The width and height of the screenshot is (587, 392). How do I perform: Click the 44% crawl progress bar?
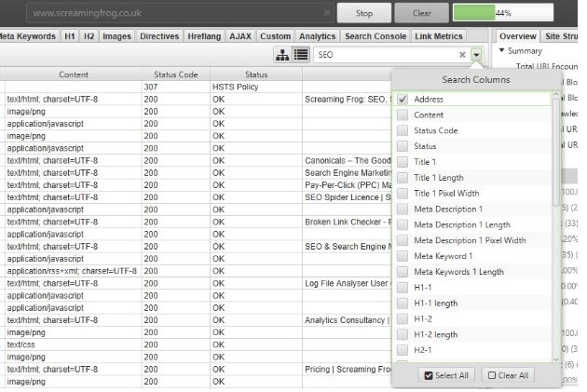click(503, 13)
